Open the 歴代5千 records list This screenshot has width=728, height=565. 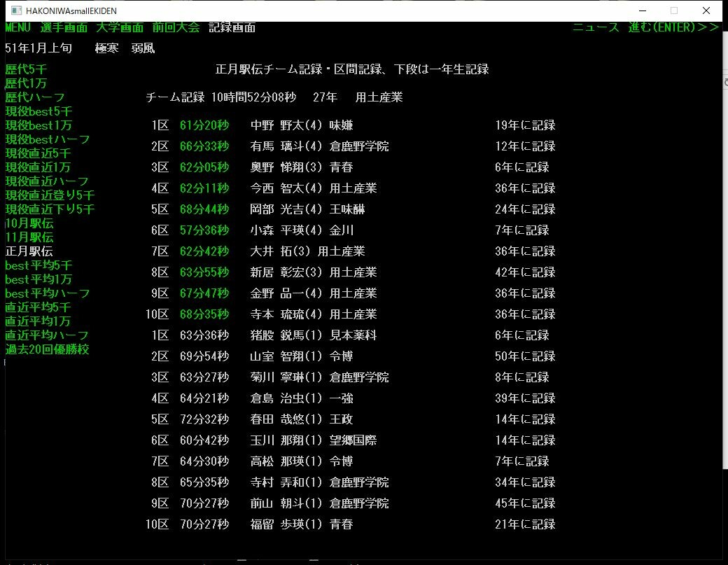click(26, 69)
